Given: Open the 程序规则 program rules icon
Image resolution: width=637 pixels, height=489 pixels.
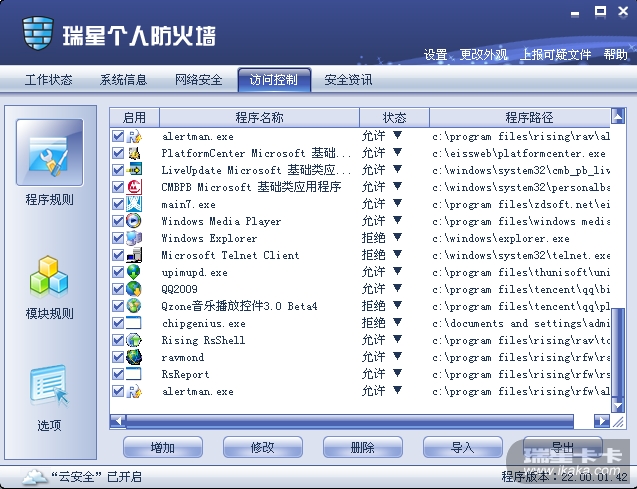Looking at the screenshot, I should (x=50, y=153).
